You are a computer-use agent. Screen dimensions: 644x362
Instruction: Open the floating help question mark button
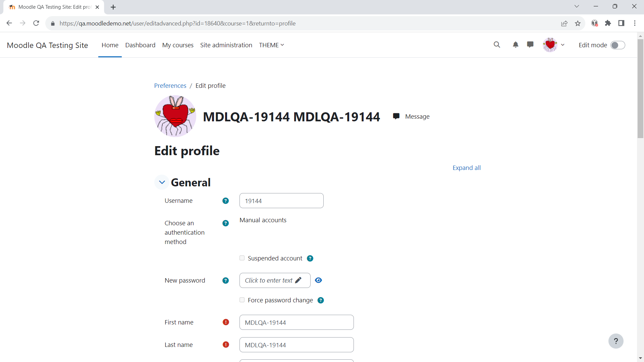[x=616, y=341]
